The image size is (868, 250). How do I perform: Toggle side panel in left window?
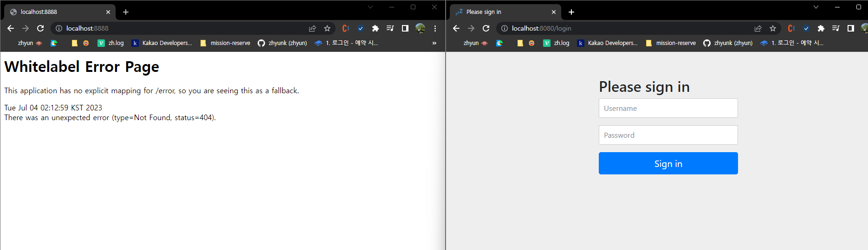405,28
